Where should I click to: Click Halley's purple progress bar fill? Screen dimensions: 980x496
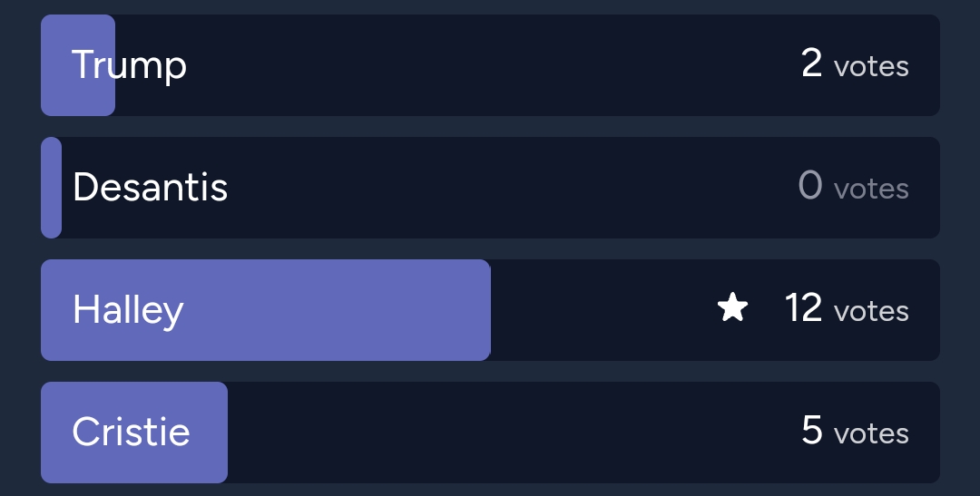tap(266, 310)
